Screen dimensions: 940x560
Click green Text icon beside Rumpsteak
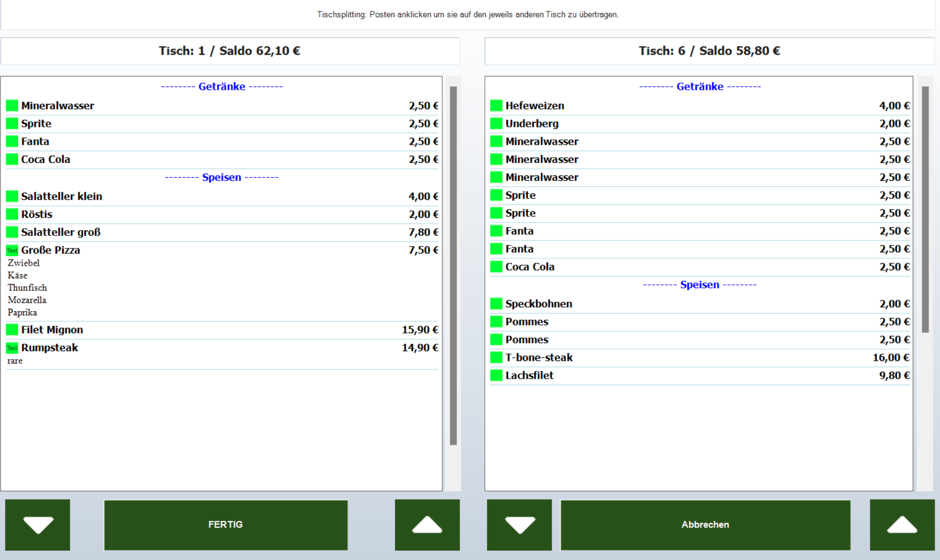(12, 348)
